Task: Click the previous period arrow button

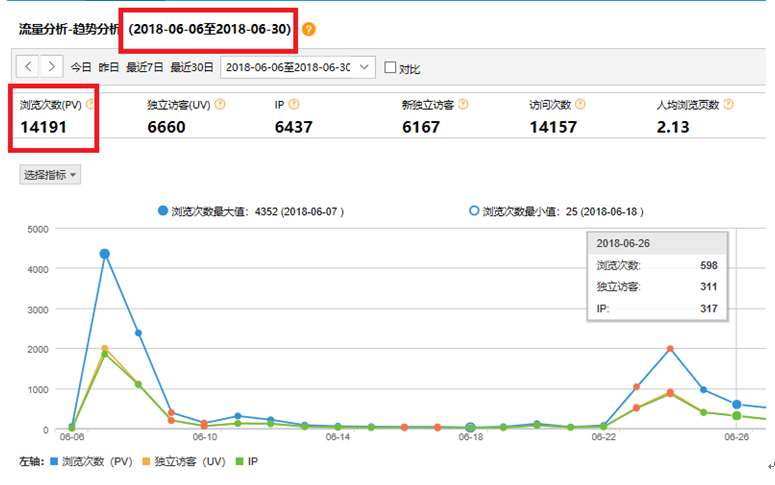Action: 29,67
